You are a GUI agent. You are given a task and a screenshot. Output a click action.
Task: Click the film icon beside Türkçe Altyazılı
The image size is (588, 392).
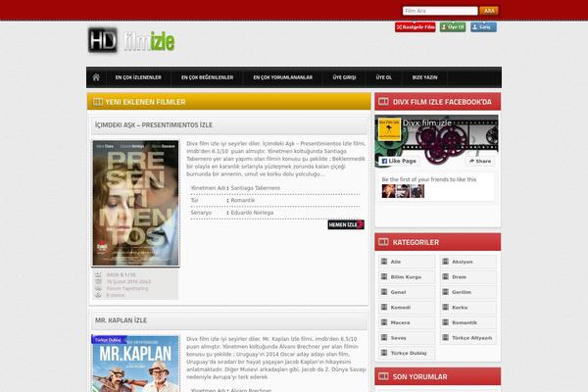pos(446,337)
